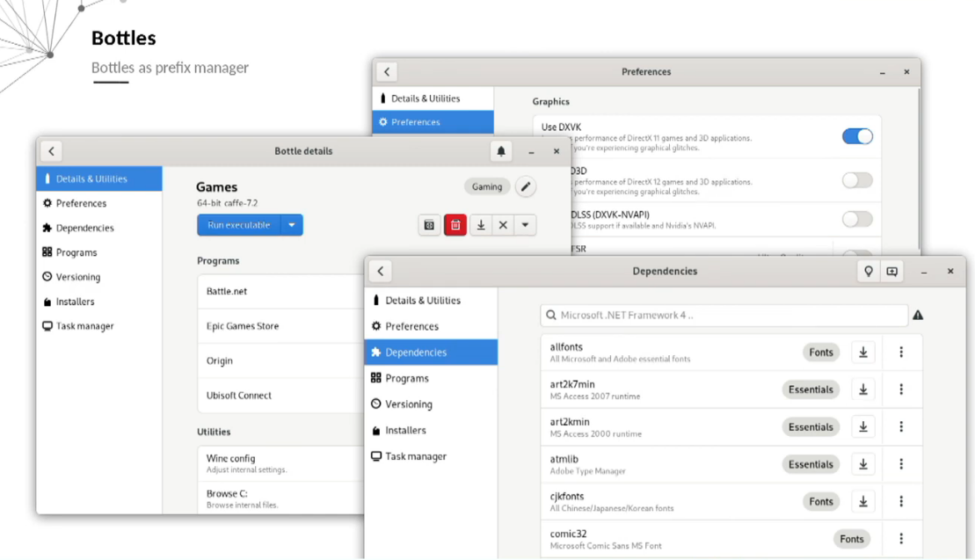Open three-dot menu for art2k7min
Viewport: 975px width, 560px height.
901,389
